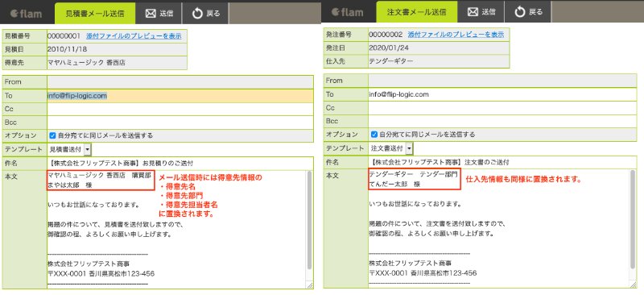This screenshot has height=295, width=644.
Task: Click estimate date 2010/11/18
Action: point(68,49)
